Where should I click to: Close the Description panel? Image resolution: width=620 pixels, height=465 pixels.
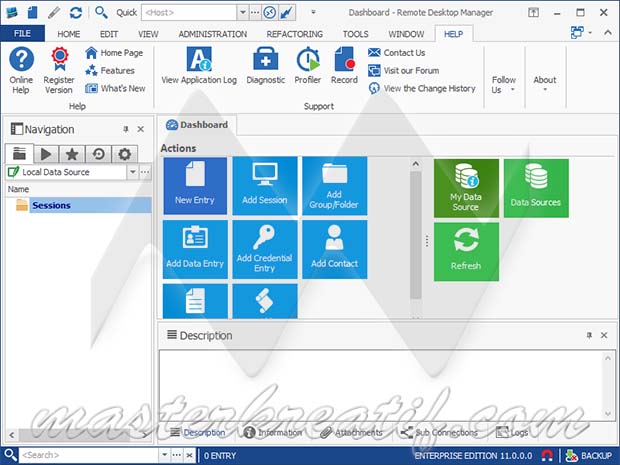604,335
